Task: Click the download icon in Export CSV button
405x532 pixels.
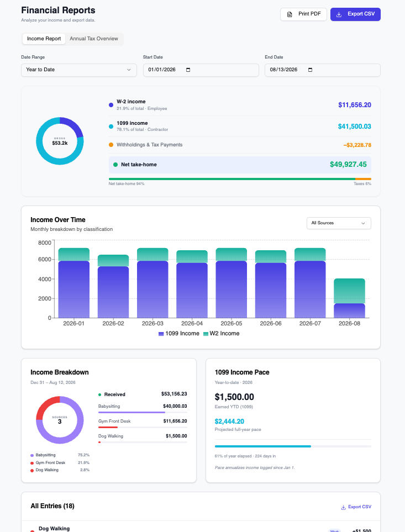Action: pyautogui.click(x=339, y=14)
